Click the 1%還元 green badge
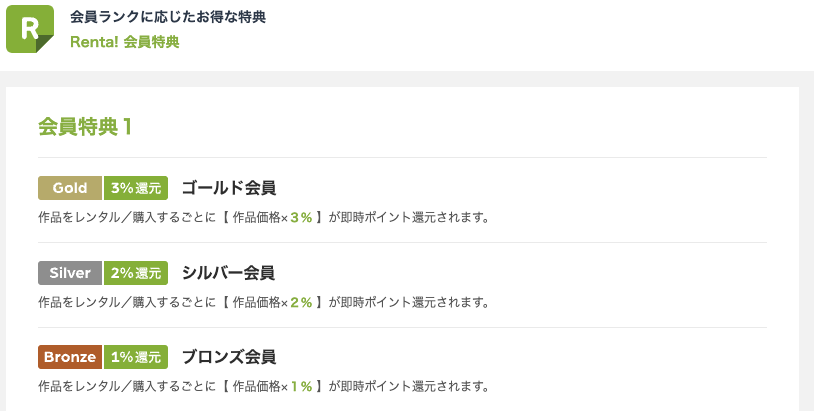814x411 pixels. point(136,357)
